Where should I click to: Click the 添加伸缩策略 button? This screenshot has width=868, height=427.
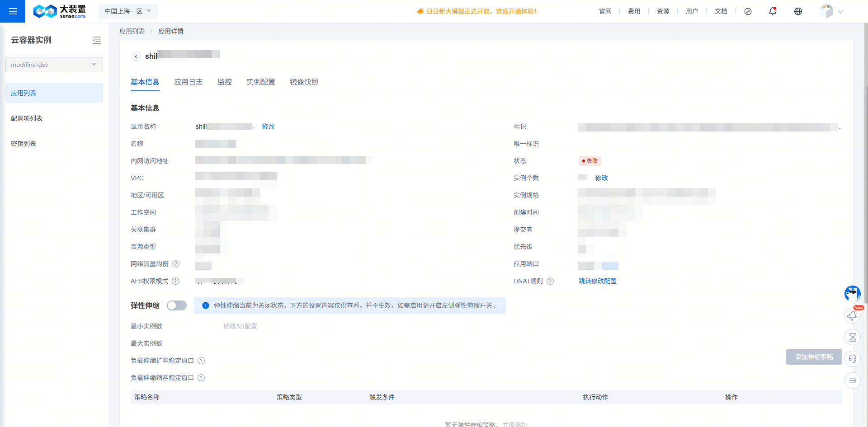pos(814,357)
